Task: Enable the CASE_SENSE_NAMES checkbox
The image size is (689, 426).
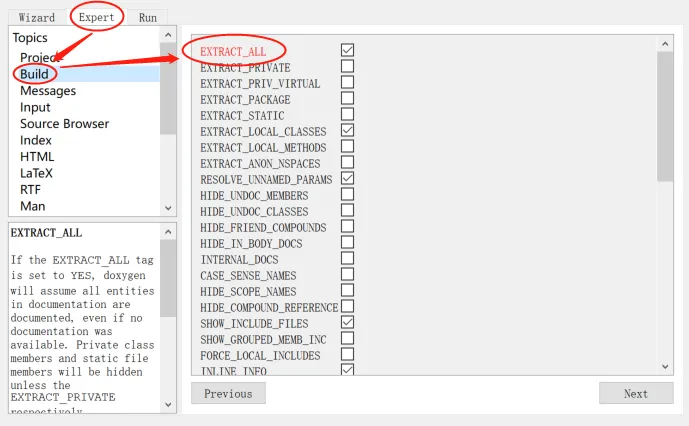Action: tap(347, 274)
